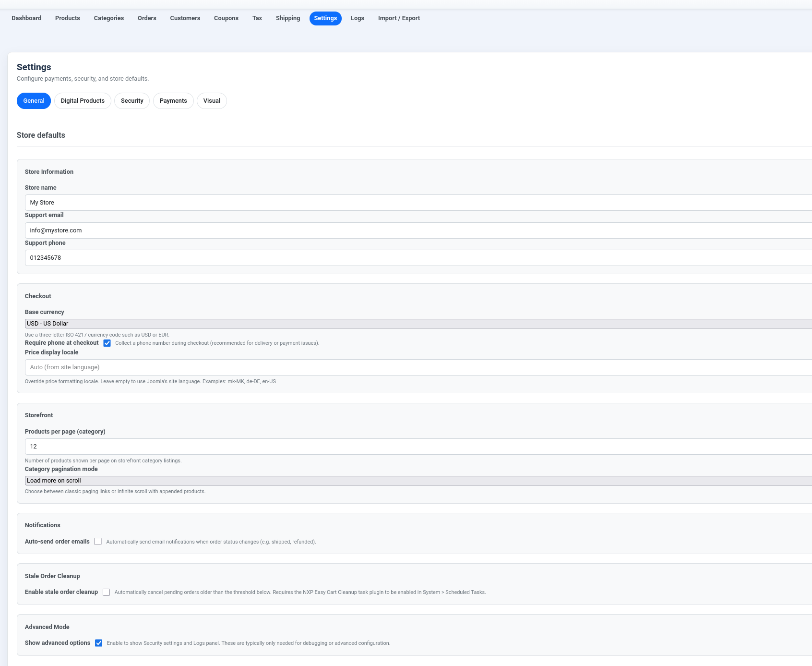Switch to the Coupons tab
812x666 pixels.
(226, 18)
